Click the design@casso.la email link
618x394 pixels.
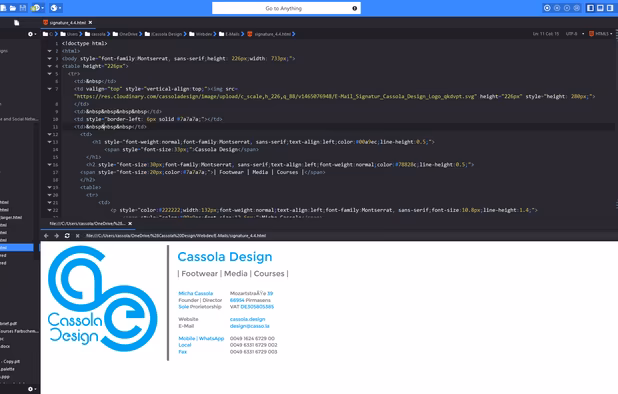point(249,326)
